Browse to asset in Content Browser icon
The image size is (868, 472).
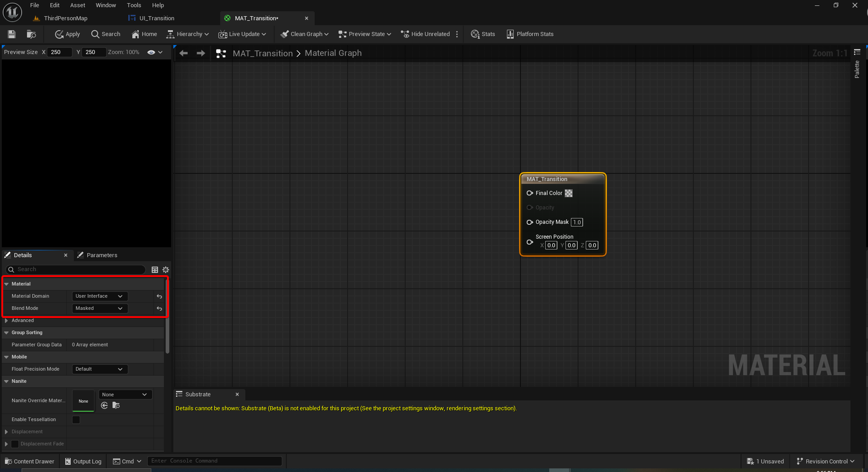[x=32, y=34]
